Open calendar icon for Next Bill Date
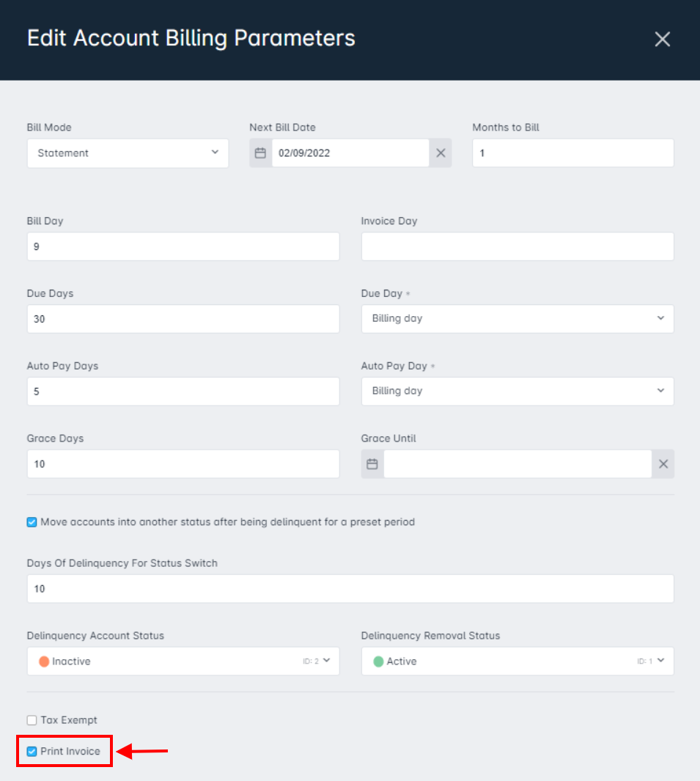700x781 pixels. [260, 153]
